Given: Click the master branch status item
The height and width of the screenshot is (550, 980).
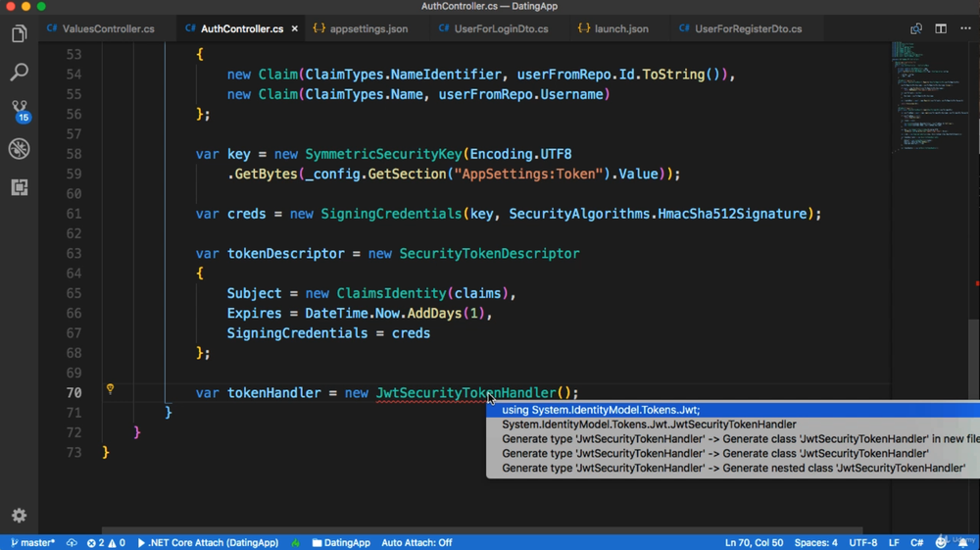Looking at the screenshot, I should [33, 542].
